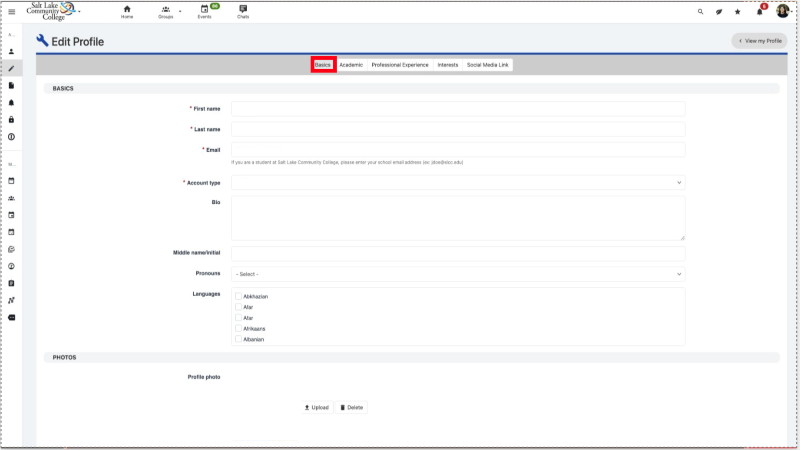The image size is (800, 450).
Task: Click the Upload photo button
Action: pyautogui.click(x=316, y=407)
